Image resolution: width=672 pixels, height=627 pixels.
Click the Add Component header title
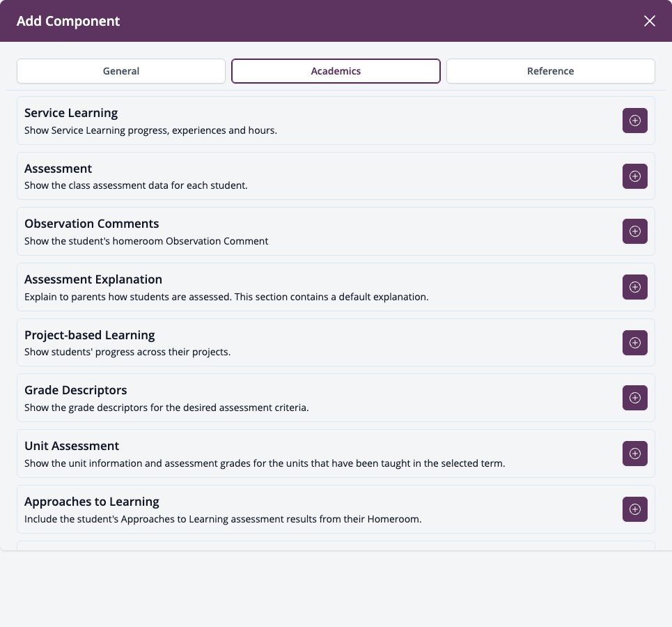(x=68, y=21)
